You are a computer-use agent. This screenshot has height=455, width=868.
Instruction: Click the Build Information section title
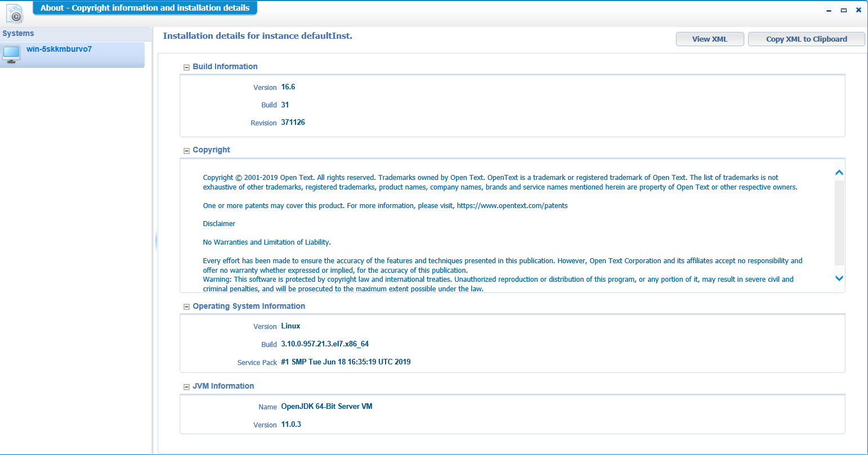coord(225,66)
